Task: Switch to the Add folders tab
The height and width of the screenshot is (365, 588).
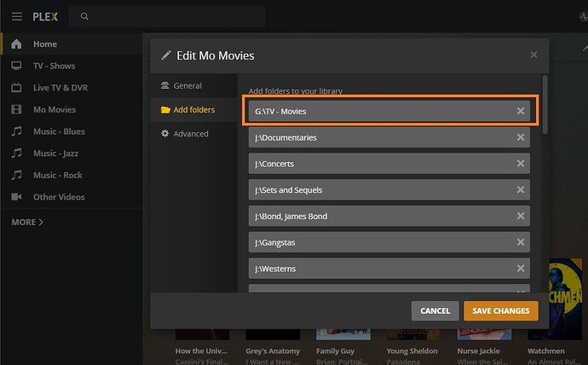Action: pos(194,109)
